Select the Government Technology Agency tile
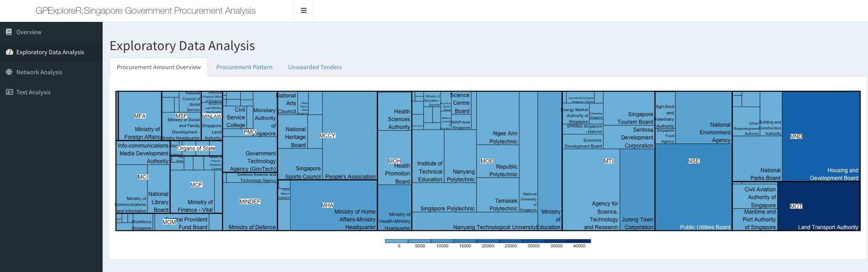 click(x=250, y=154)
